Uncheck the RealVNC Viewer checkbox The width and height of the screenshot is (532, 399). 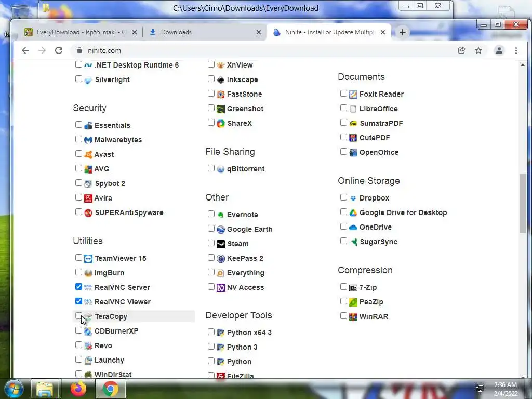point(79,301)
